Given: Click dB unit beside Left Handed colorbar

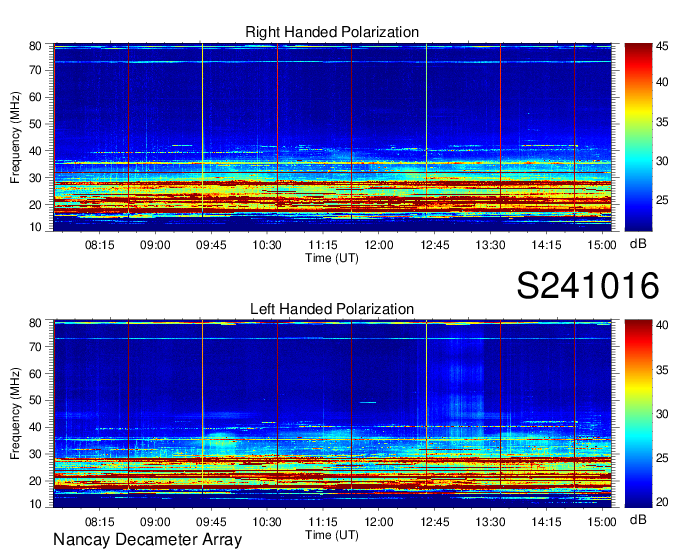Looking at the screenshot, I should (638, 519).
